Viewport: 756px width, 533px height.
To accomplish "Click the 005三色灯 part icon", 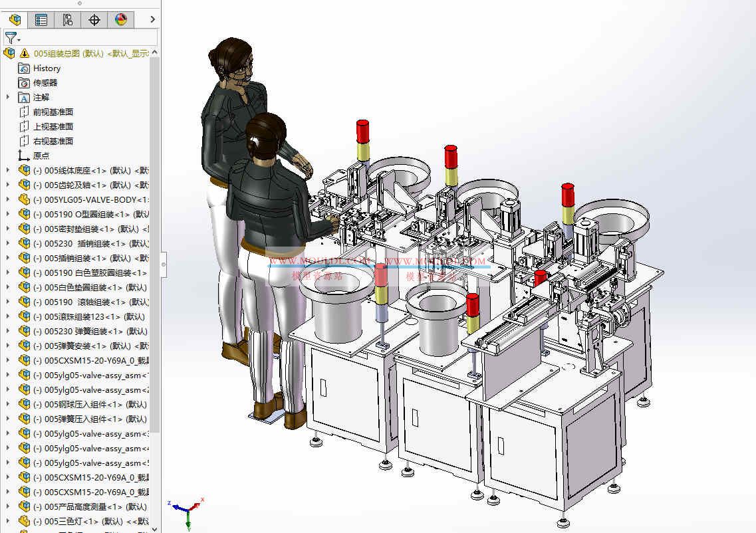I will click(24, 521).
